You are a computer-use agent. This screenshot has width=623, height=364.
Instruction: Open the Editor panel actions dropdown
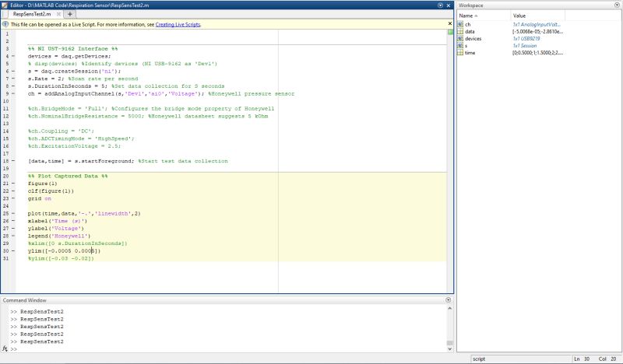pos(440,5)
